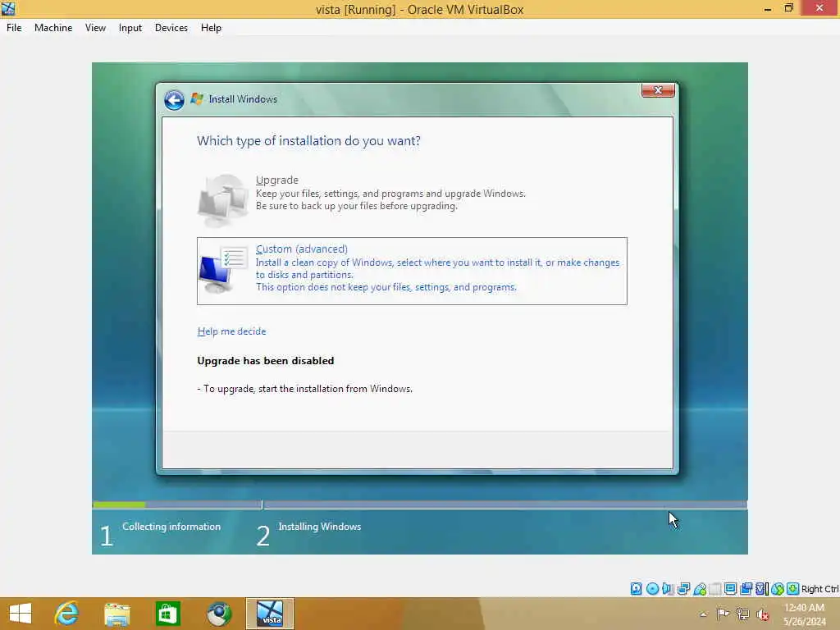
Task: Click the To upgrade, start the installation message
Action: [305, 389]
